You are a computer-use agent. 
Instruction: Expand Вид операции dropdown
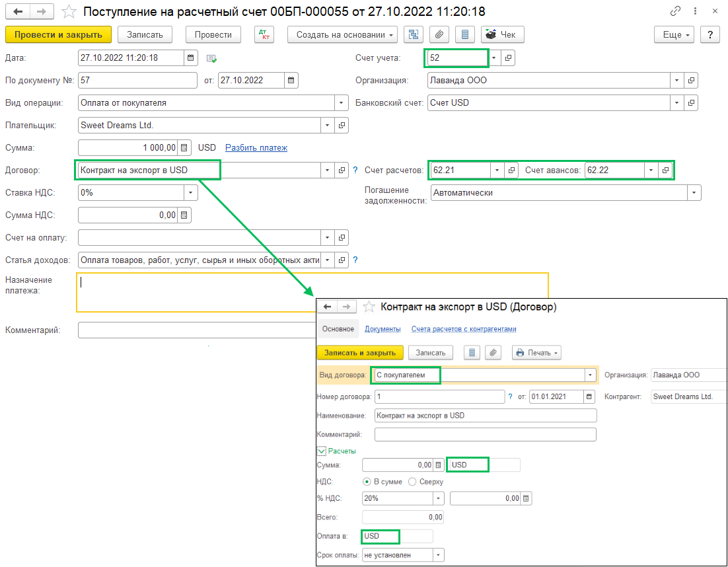[342, 102]
